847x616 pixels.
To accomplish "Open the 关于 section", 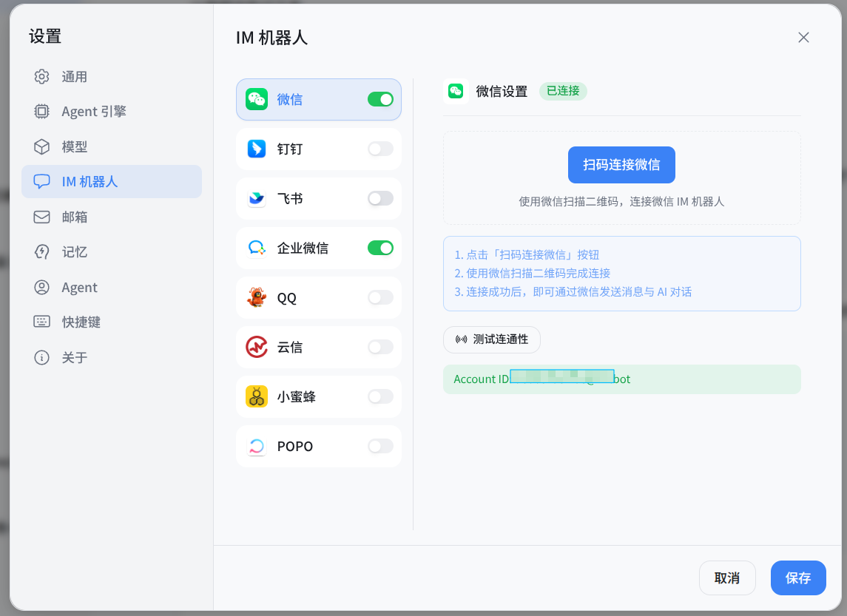I will [x=111, y=357].
